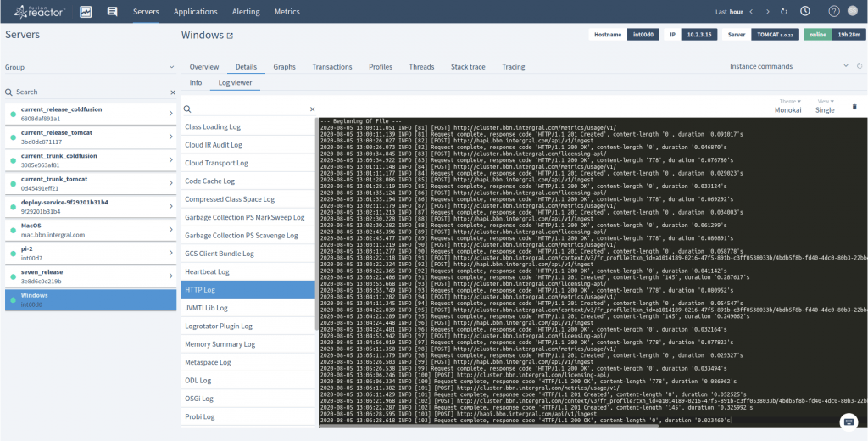Expand current_release_coldfusion chevron
Viewport: 868px width, 441px height.
tap(170, 114)
